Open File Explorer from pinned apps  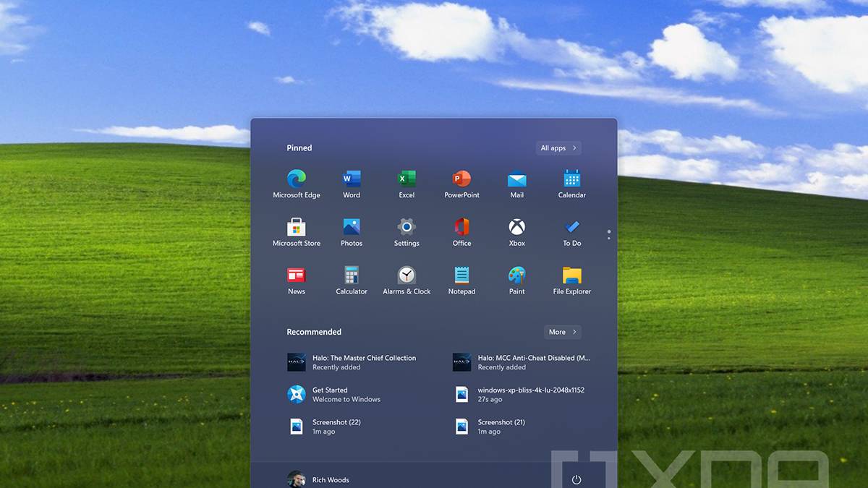[571, 281]
